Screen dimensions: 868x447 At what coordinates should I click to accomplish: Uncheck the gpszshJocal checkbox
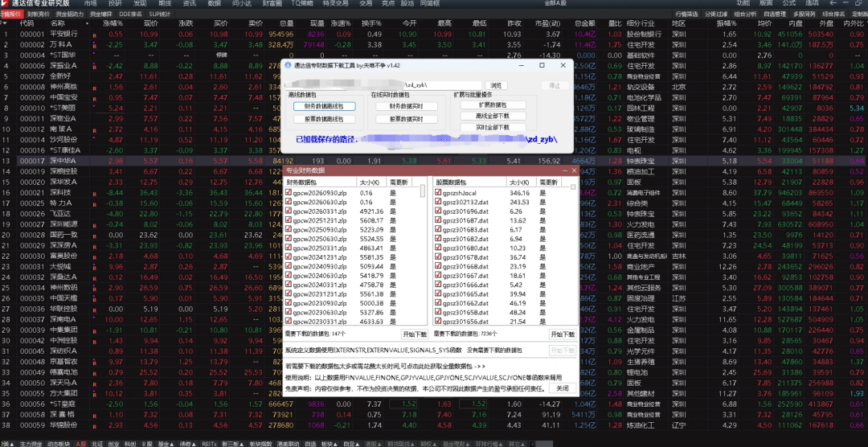click(438, 193)
